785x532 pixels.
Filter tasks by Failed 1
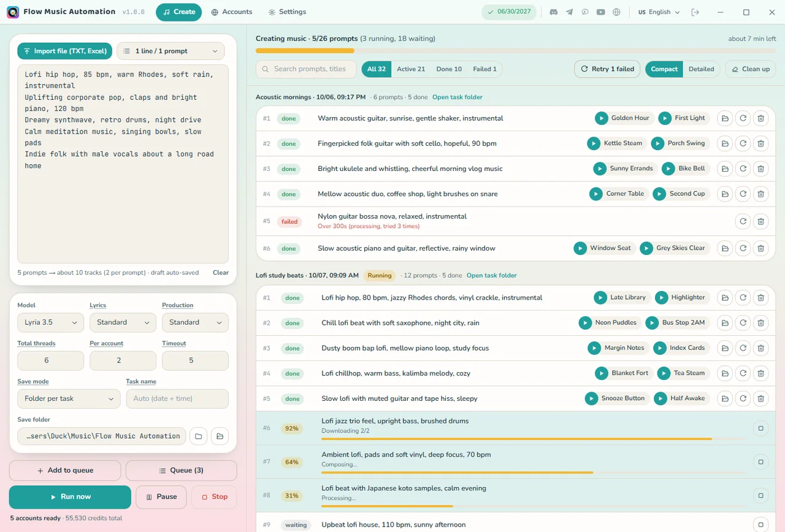pyautogui.click(x=484, y=69)
